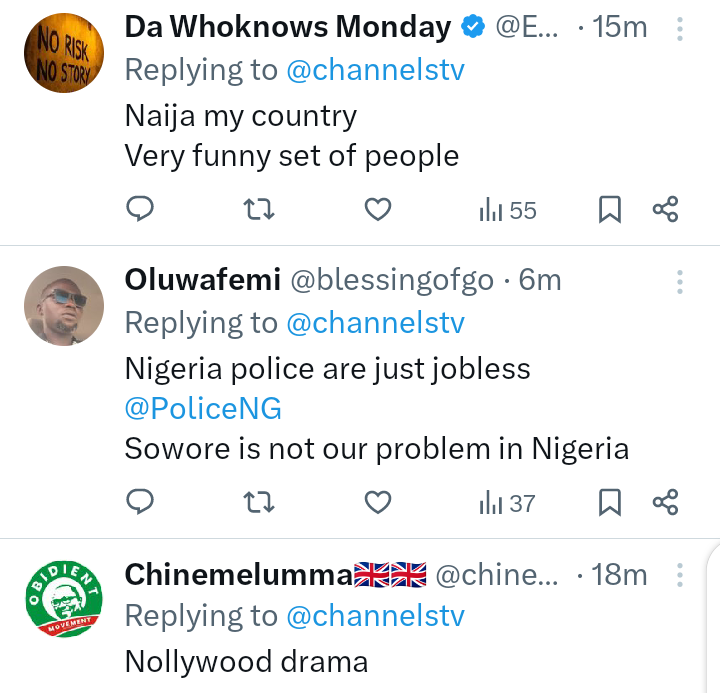Image resolution: width=720 pixels, height=693 pixels.
Task: Open Da Whoknows Monday's profile name
Action: (x=288, y=28)
